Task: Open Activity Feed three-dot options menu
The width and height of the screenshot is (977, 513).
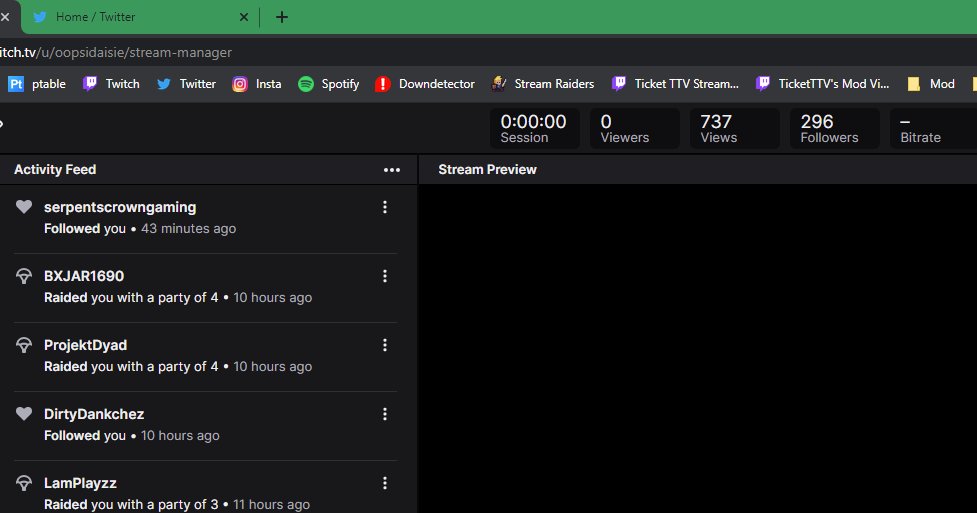Action: coord(392,170)
